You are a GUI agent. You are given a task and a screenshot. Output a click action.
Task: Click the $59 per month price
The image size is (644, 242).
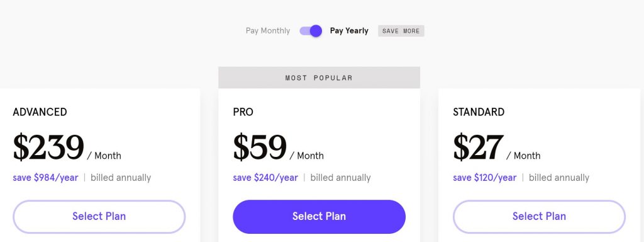[x=278, y=147]
